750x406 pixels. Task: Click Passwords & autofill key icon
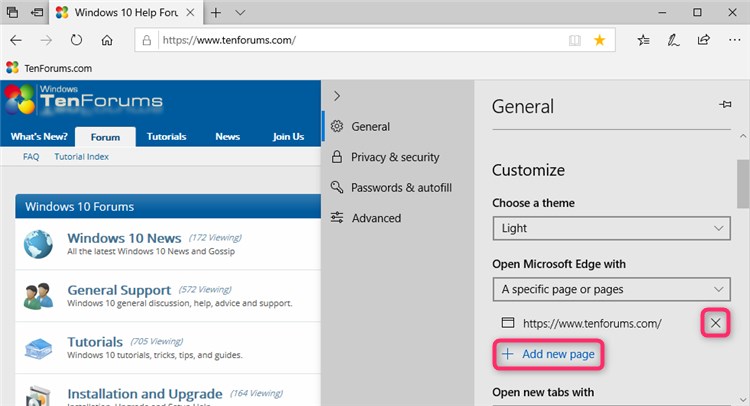(337, 187)
